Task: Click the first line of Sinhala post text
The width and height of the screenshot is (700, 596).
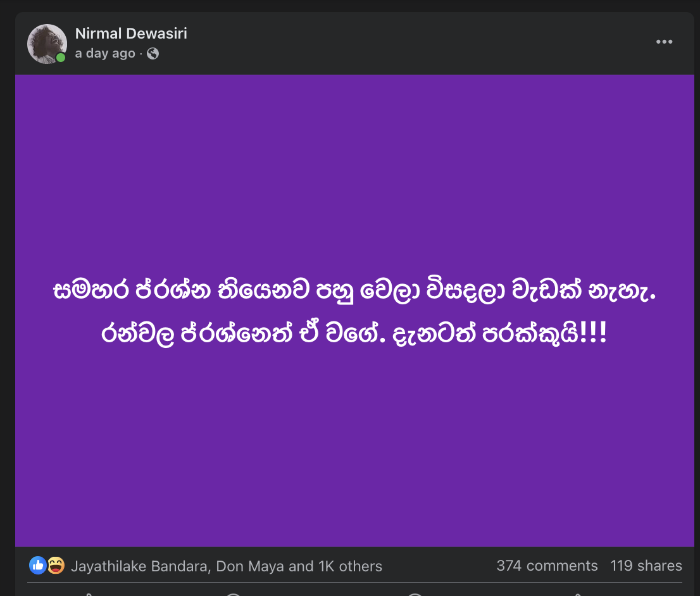Action: click(354, 290)
